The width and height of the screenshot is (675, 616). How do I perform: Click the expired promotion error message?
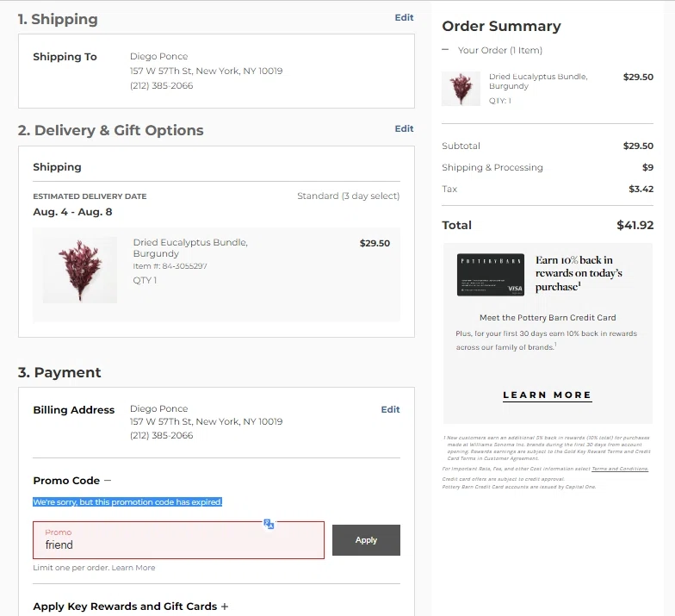(x=127, y=501)
